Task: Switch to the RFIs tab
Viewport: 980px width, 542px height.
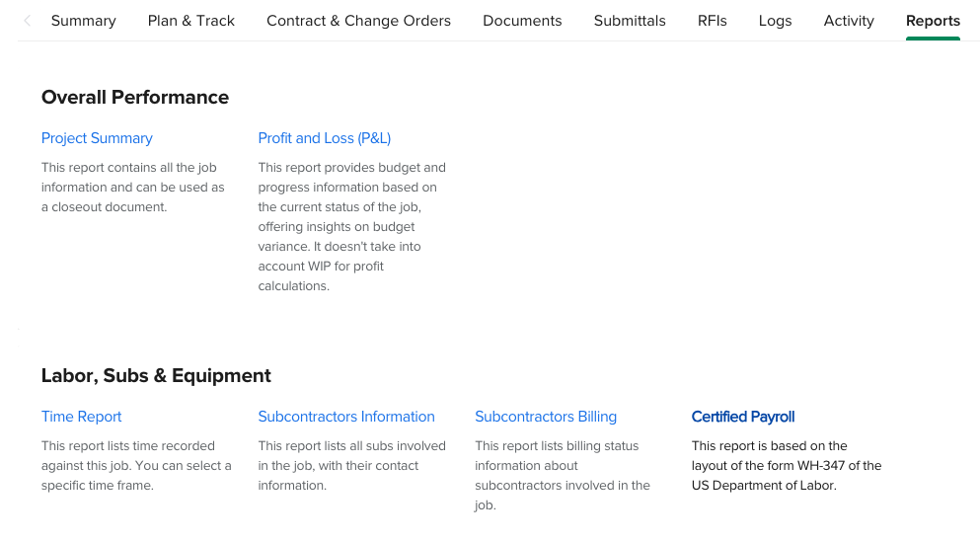Action: pyautogui.click(x=712, y=21)
